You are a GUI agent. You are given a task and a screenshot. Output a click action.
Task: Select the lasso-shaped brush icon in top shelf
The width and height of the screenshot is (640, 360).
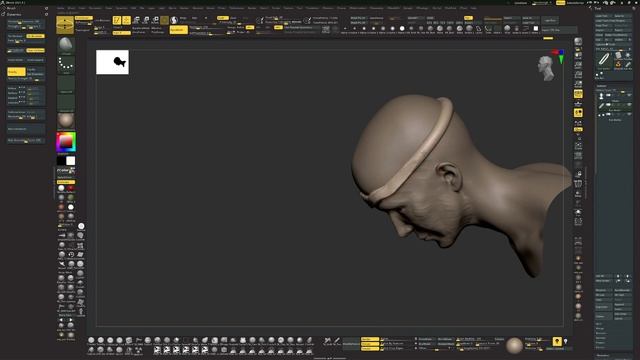point(478,29)
